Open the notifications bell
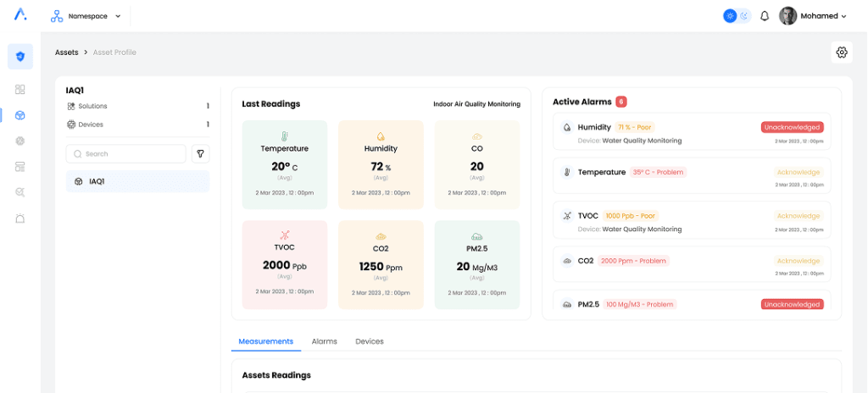Viewport: 868px width, 393px height. tap(765, 16)
